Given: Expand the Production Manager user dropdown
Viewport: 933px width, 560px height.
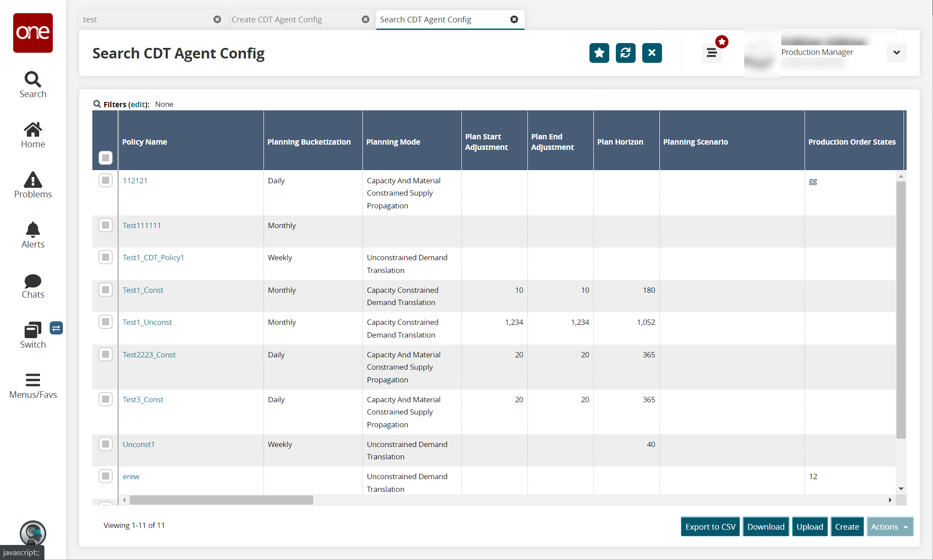Looking at the screenshot, I should 896,53.
